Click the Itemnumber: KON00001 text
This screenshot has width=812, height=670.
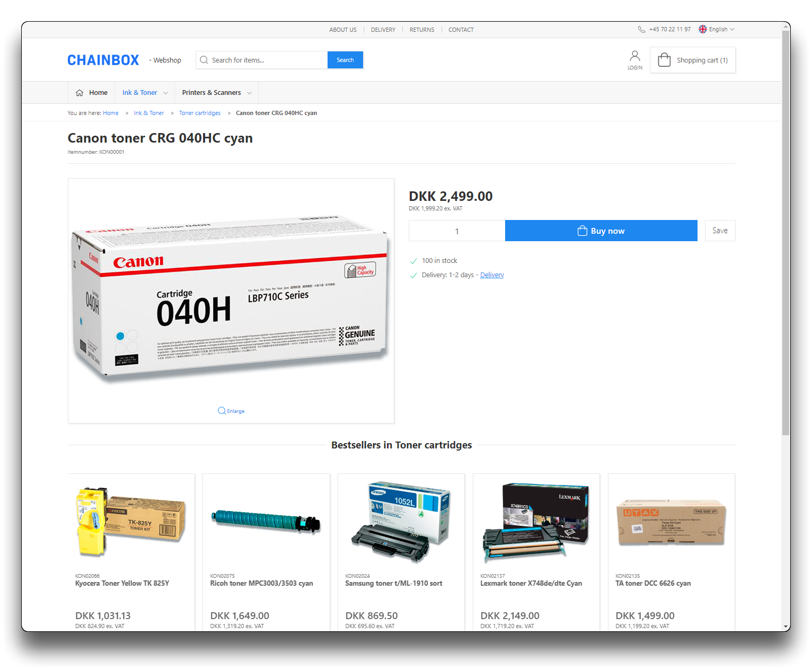click(x=96, y=152)
